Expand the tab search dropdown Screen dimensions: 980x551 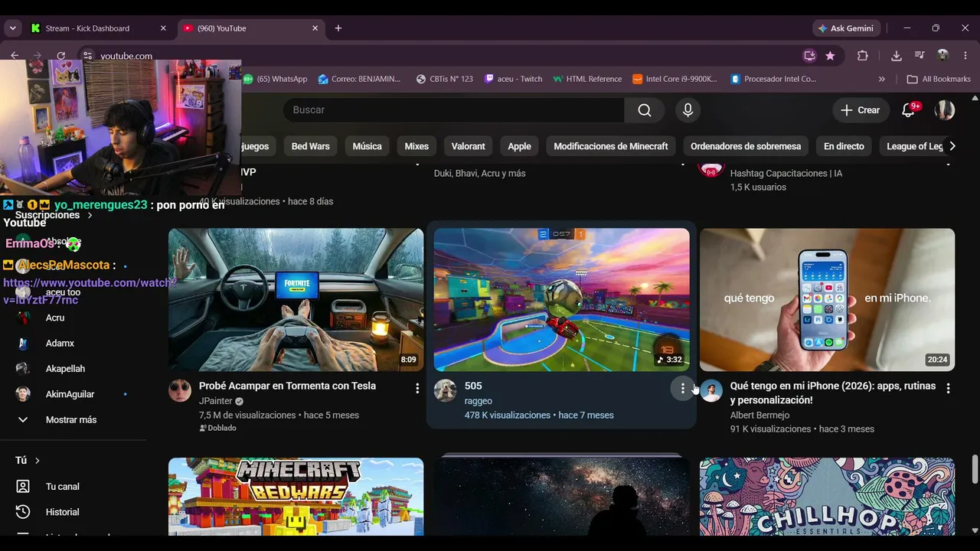[x=12, y=28]
